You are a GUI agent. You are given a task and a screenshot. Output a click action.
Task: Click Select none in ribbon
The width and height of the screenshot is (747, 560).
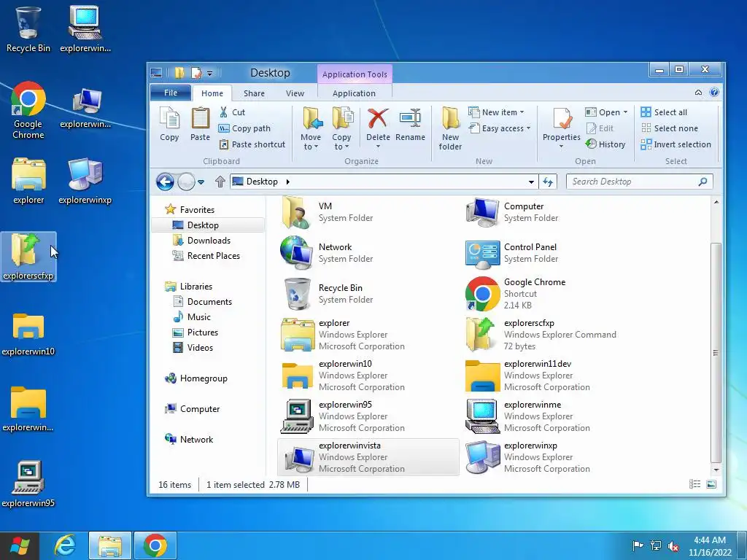(670, 128)
